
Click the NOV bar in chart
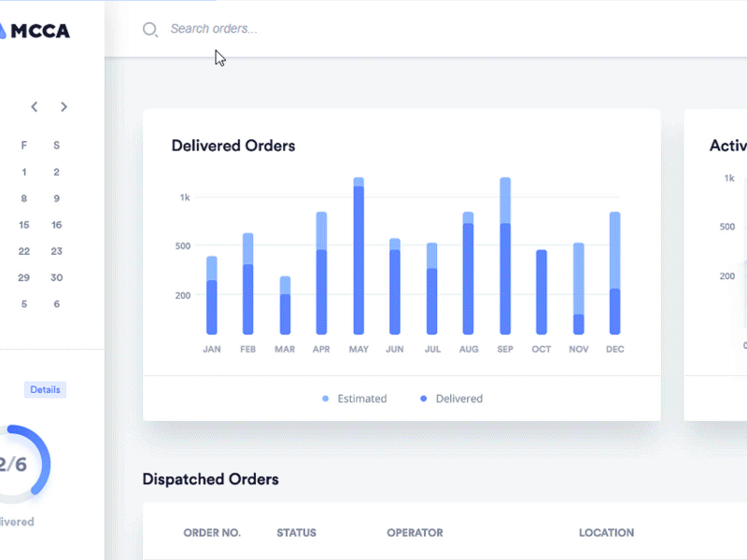578,288
